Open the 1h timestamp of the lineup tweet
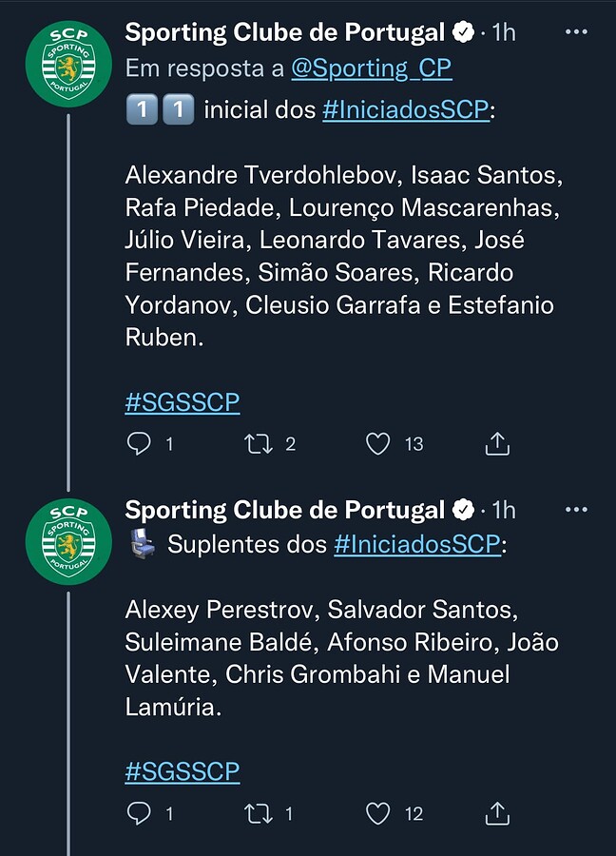616x856 pixels. 506,31
